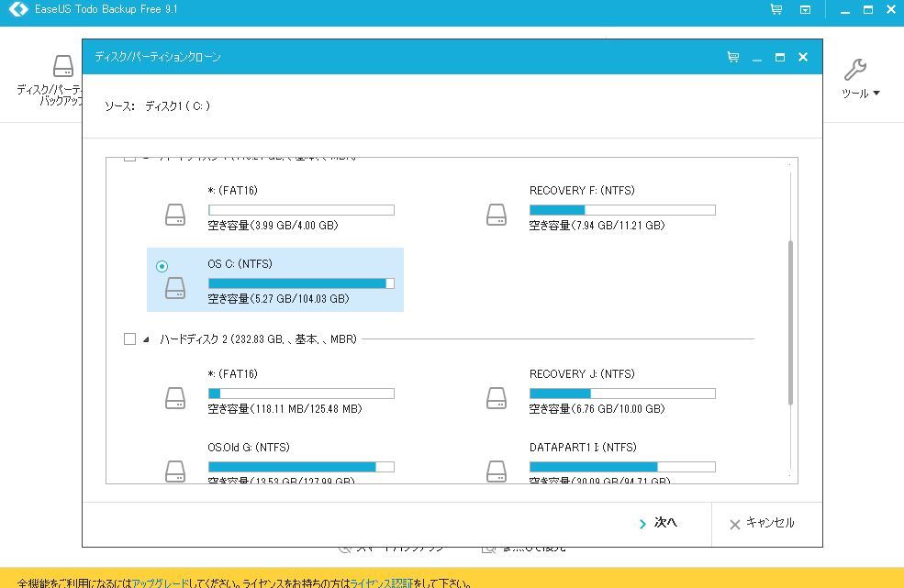Click the "空き容量(3.99 GB/4.00 GB)" text
The width and height of the screenshot is (904, 588).
pyautogui.click(x=273, y=226)
